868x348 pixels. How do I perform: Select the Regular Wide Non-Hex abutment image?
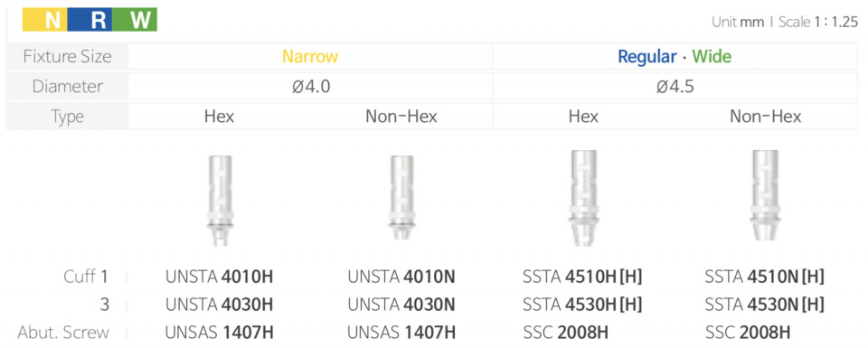(x=765, y=196)
